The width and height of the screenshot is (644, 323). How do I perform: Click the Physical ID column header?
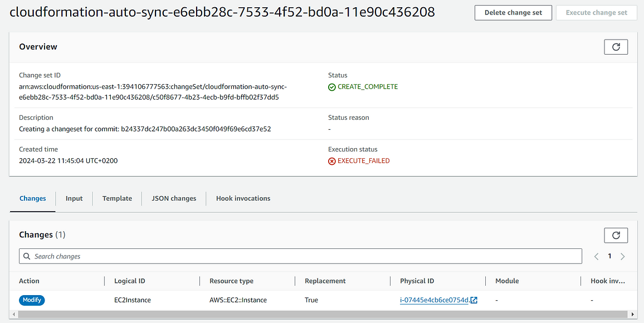click(417, 281)
